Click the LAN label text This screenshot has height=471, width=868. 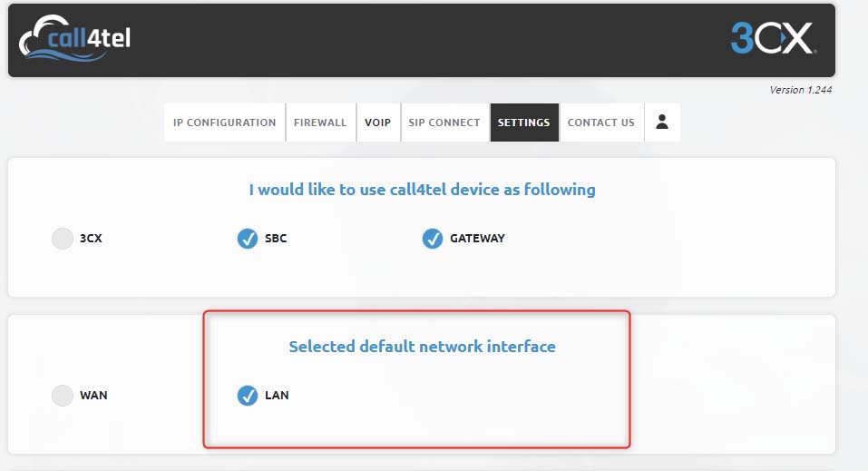(x=277, y=396)
